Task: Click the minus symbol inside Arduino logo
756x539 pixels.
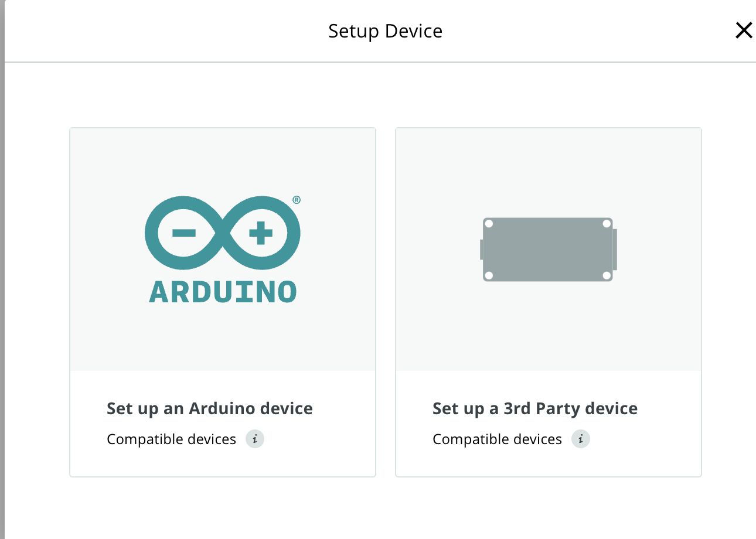Action: 184,233
